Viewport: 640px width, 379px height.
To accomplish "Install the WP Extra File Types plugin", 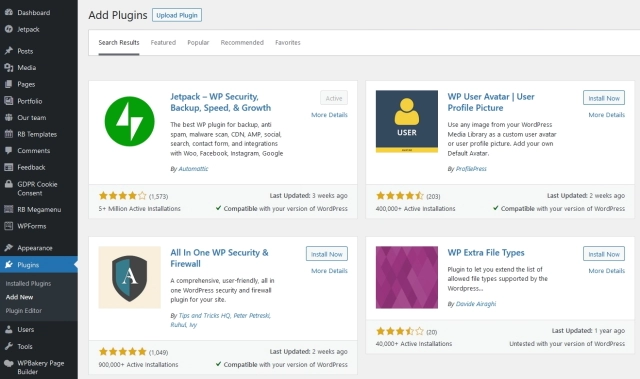I will pos(604,254).
